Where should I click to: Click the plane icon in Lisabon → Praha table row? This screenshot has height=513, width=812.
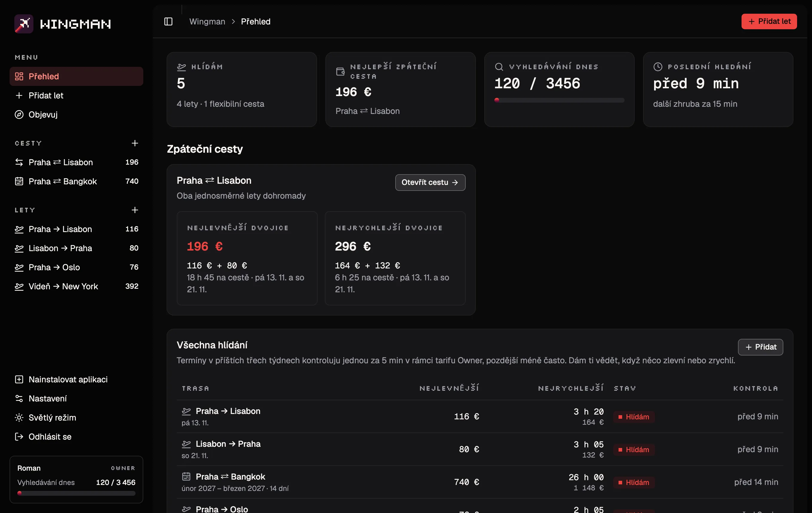(187, 444)
